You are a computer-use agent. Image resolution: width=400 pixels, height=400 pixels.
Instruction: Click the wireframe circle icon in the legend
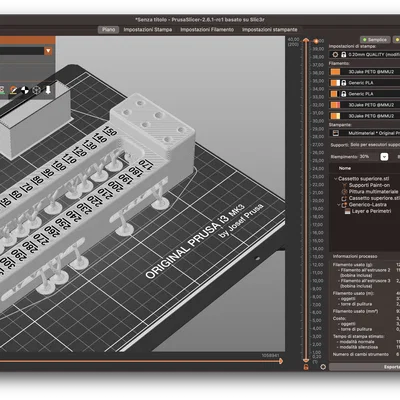click(x=37, y=90)
